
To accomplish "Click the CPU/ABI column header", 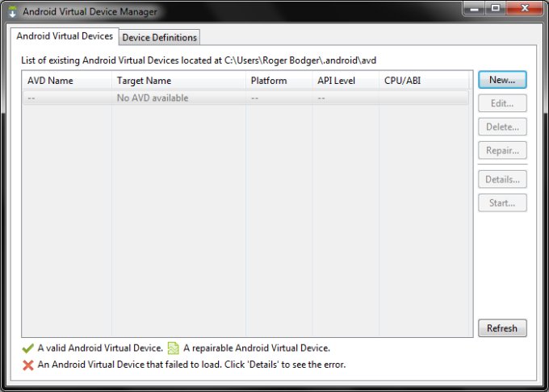I will [424, 81].
